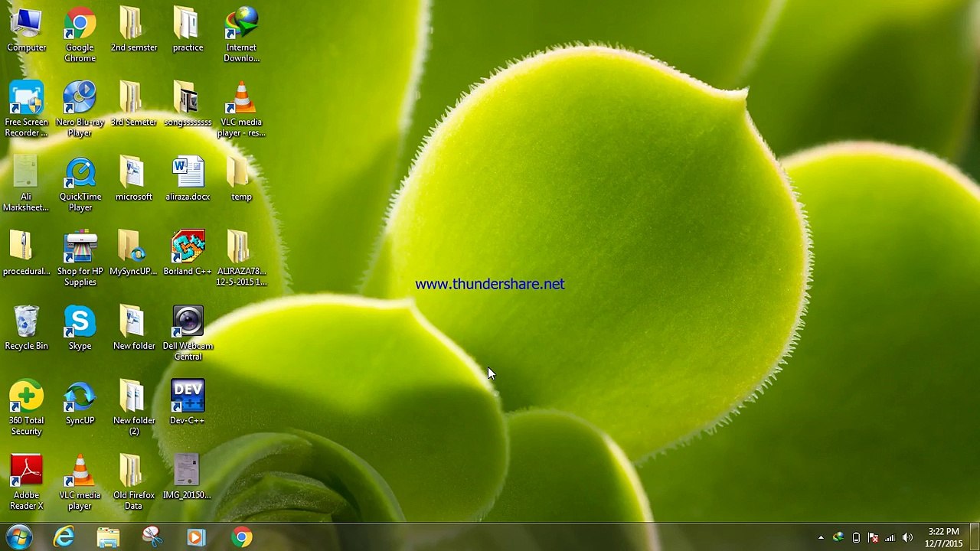
Task: Select the 'VLC media player - res...' shortcut
Action: (x=241, y=109)
